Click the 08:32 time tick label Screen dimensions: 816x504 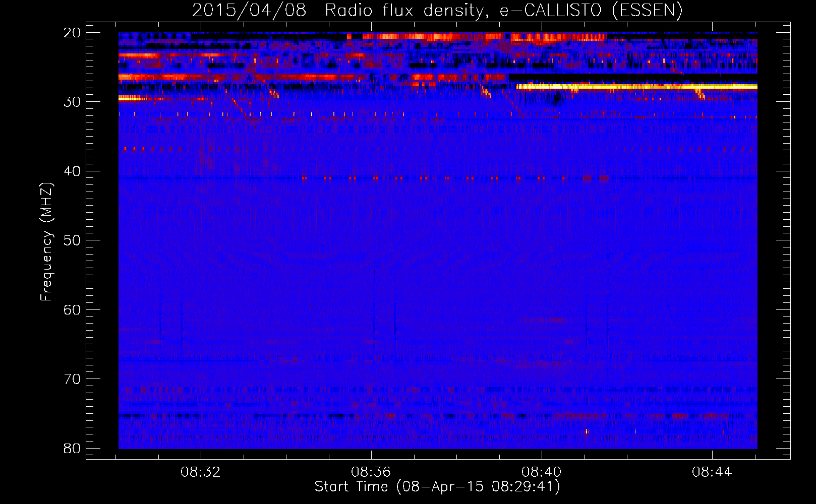201,472
